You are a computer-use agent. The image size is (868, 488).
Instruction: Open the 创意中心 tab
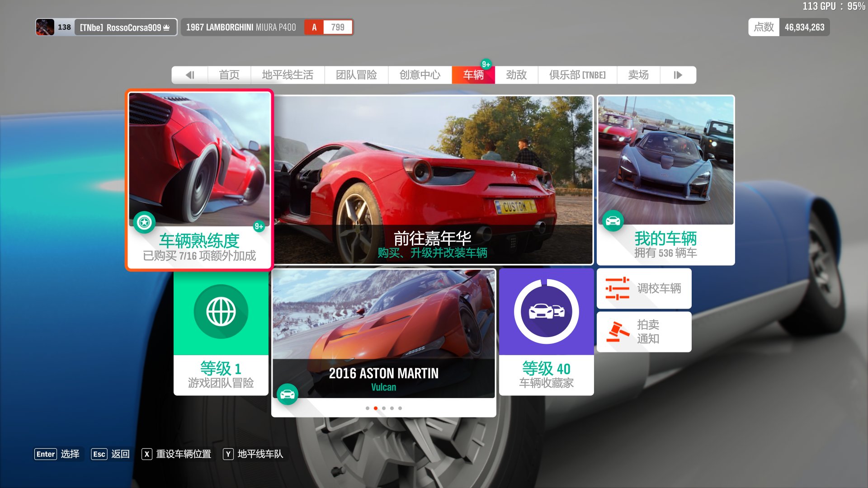[420, 75]
